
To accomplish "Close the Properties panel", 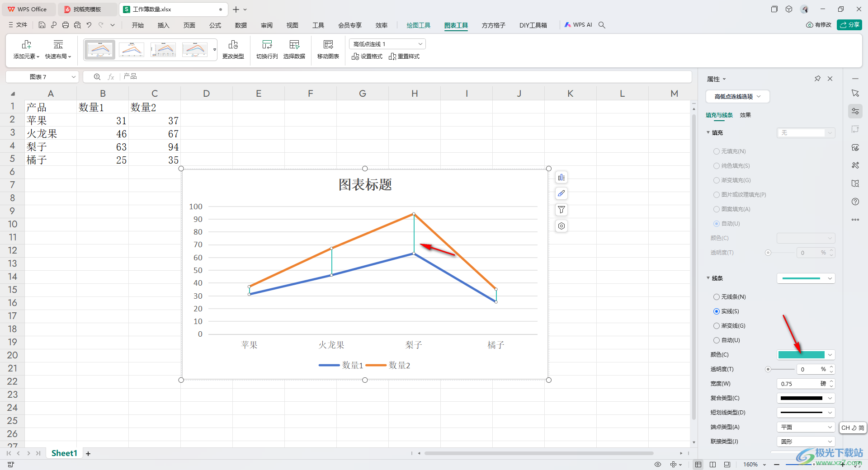I will (x=830, y=79).
